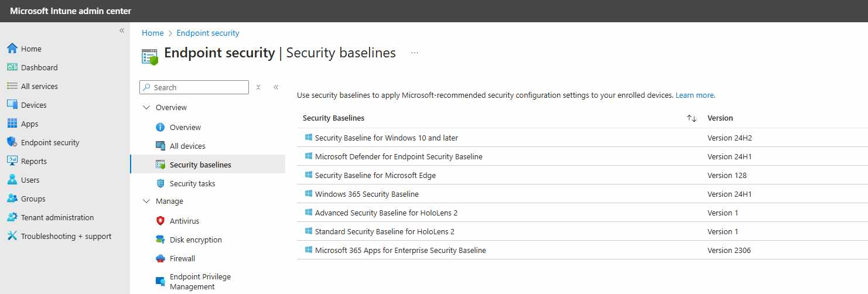Click the Users person icon

(x=12, y=180)
